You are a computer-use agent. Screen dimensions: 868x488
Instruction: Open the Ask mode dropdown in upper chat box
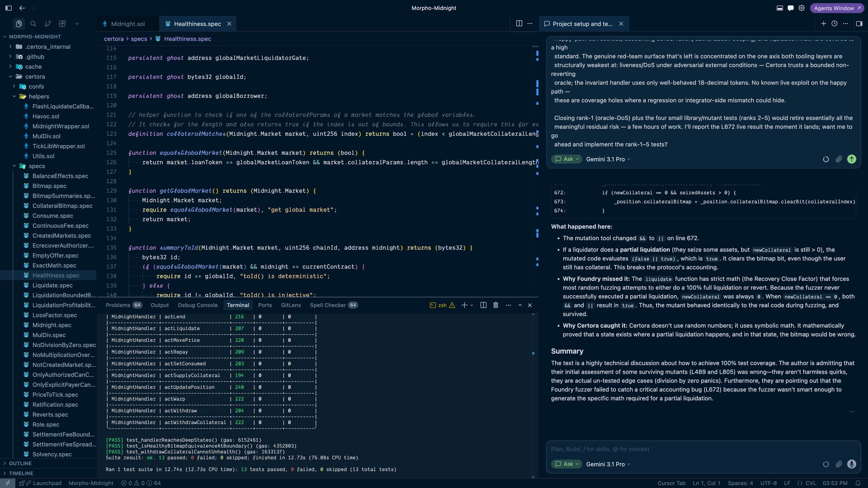click(566, 159)
